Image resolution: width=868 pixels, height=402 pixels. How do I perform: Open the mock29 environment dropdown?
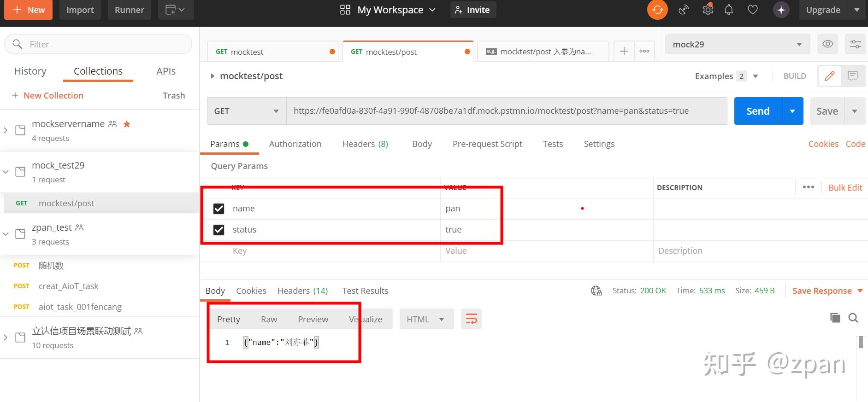[737, 44]
